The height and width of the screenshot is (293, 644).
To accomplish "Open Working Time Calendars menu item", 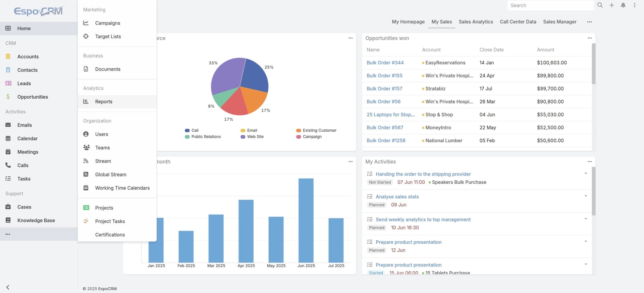I will pos(117,188).
